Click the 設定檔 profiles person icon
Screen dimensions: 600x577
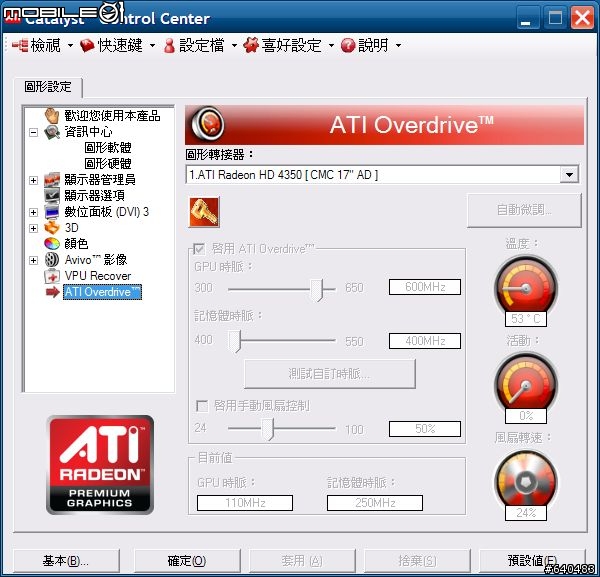(169, 46)
